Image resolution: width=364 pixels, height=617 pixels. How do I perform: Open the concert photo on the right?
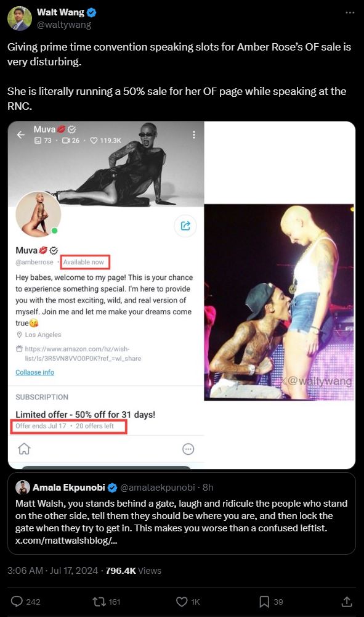[x=279, y=302]
